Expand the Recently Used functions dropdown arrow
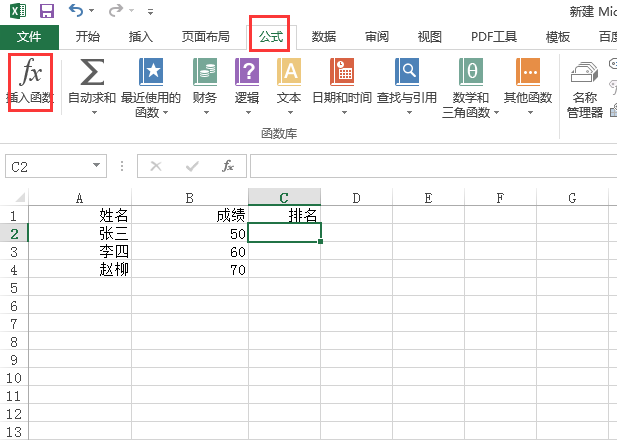 point(165,113)
